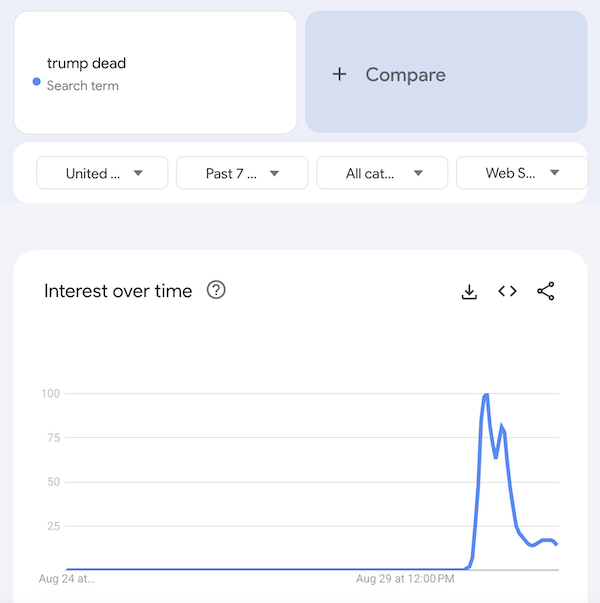600x603 pixels.
Task: Click the Interest over time heading
Action: [118, 291]
